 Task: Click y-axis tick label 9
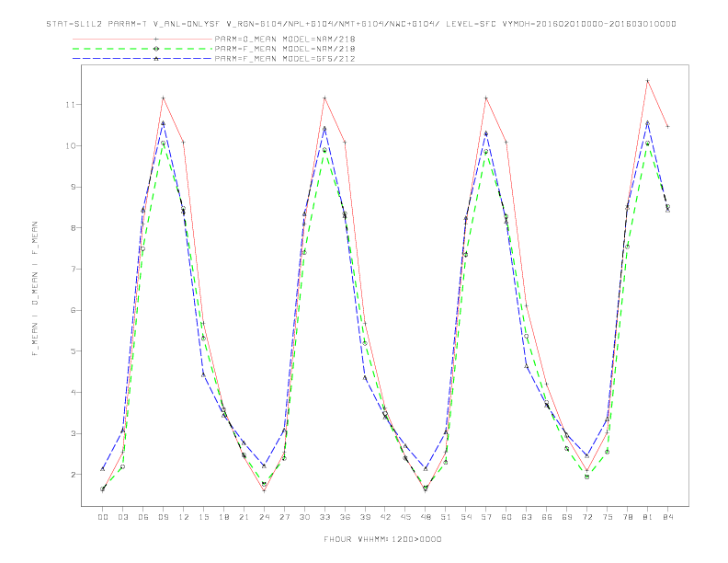tap(73, 187)
